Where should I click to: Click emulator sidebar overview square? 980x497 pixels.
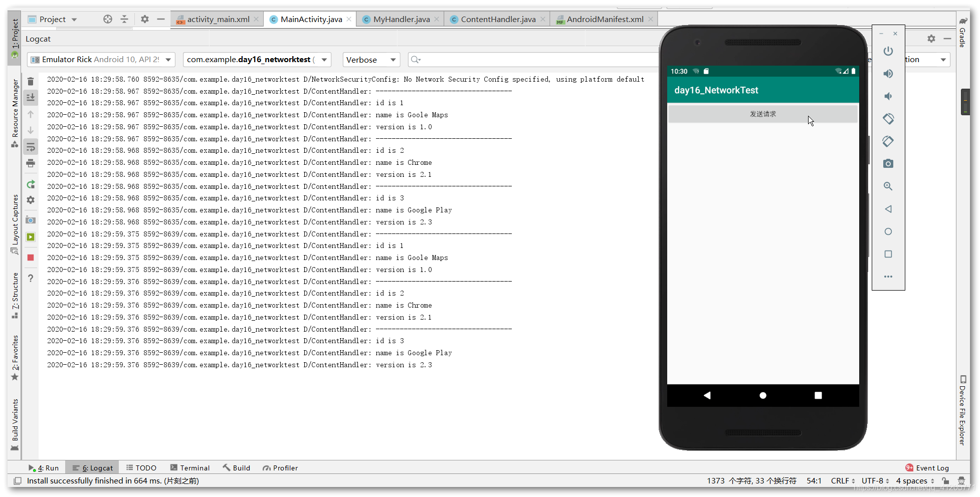[x=888, y=254]
